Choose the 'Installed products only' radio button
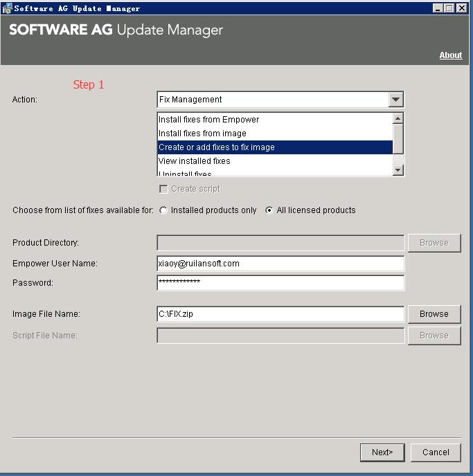The width and height of the screenshot is (473, 476). [x=163, y=210]
